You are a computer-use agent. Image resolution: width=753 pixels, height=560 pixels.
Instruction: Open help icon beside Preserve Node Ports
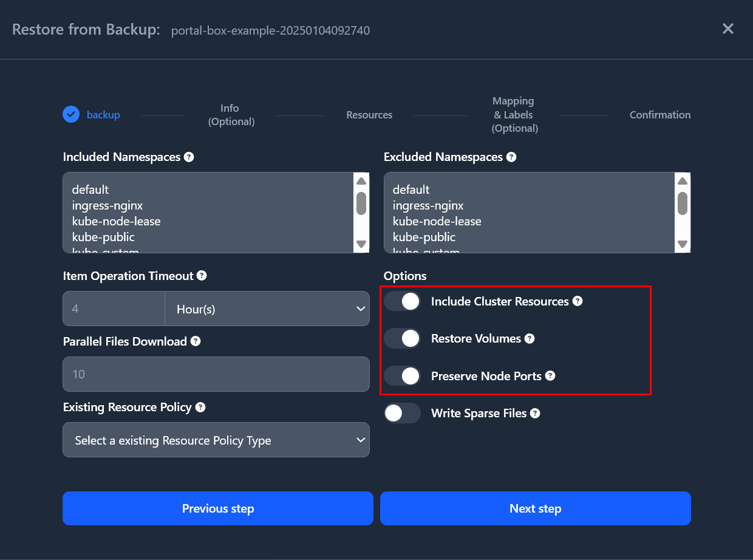(550, 376)
